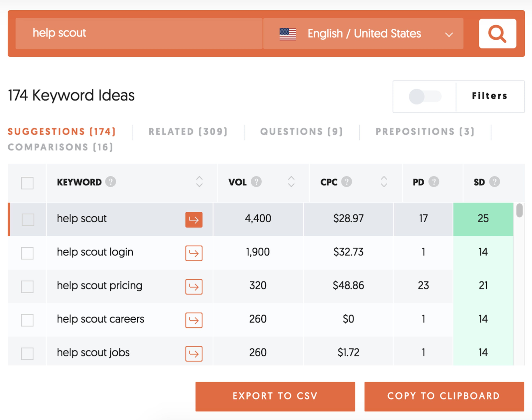Sort by cost using CPC sort arrows
The image size is (532, 420).
[x=384, y=182]
